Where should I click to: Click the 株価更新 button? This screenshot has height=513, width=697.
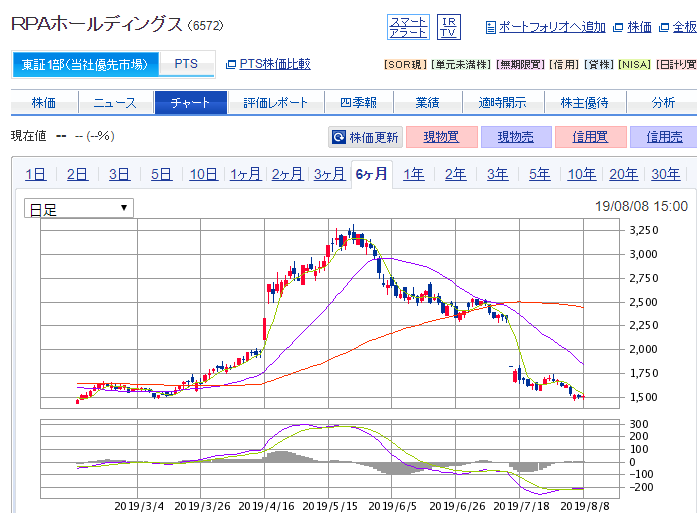click(x=365, y=137)
